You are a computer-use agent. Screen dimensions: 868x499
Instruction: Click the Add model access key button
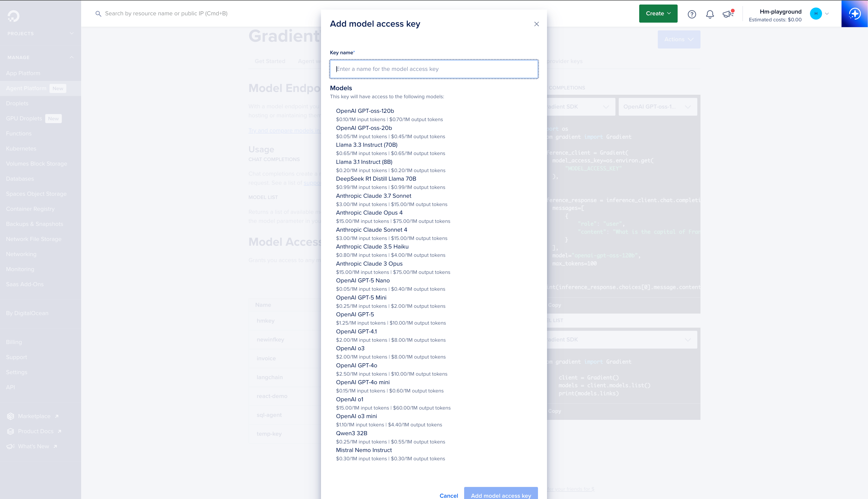click(501, 493)
